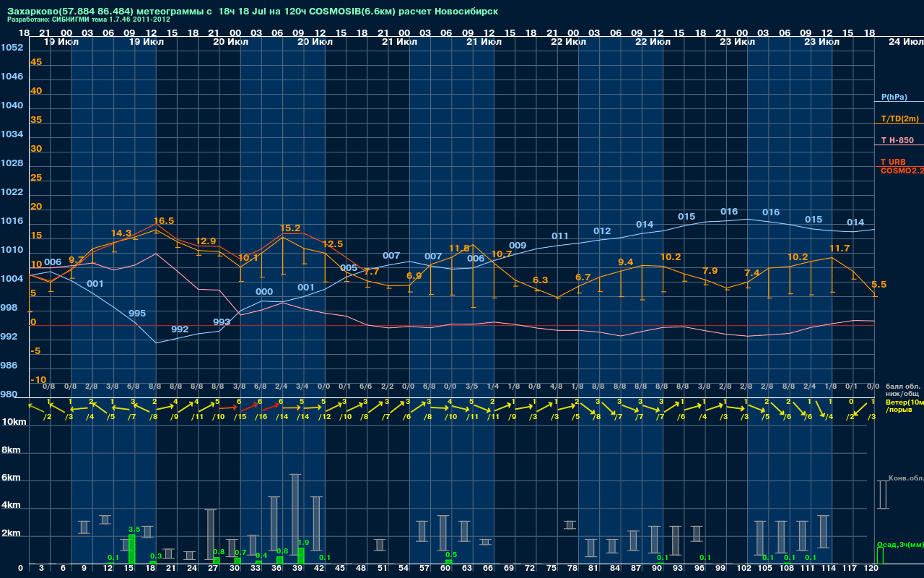Click the 'балл обл.' cloud cover legend
The width and height of the screenshot is (924, 578).
903,387
